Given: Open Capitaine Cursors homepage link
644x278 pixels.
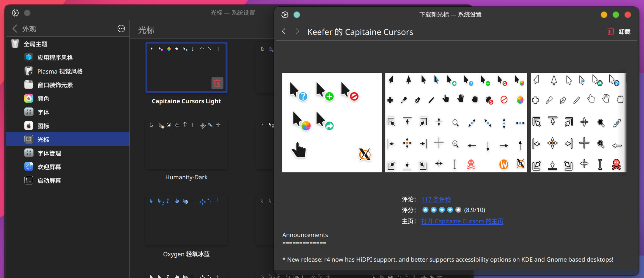Looking at the screenshot, I should (x=462, y=221).
